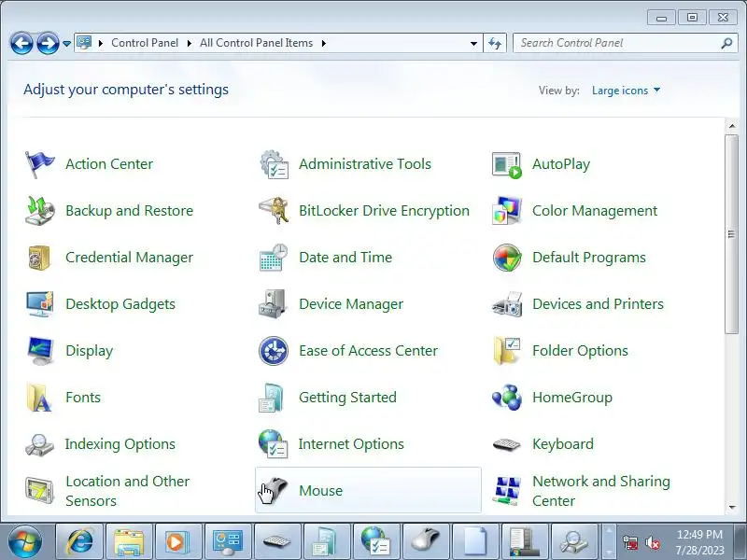This screenshot has width=747, height=560.
Task: Click the Folder Options text link
Action: [580, 351]
